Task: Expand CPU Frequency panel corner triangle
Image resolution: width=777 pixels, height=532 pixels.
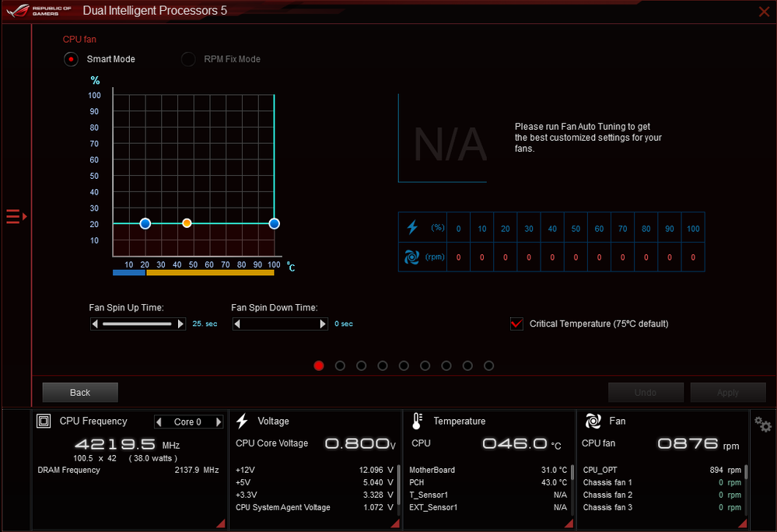Action: tap(222, 523)
